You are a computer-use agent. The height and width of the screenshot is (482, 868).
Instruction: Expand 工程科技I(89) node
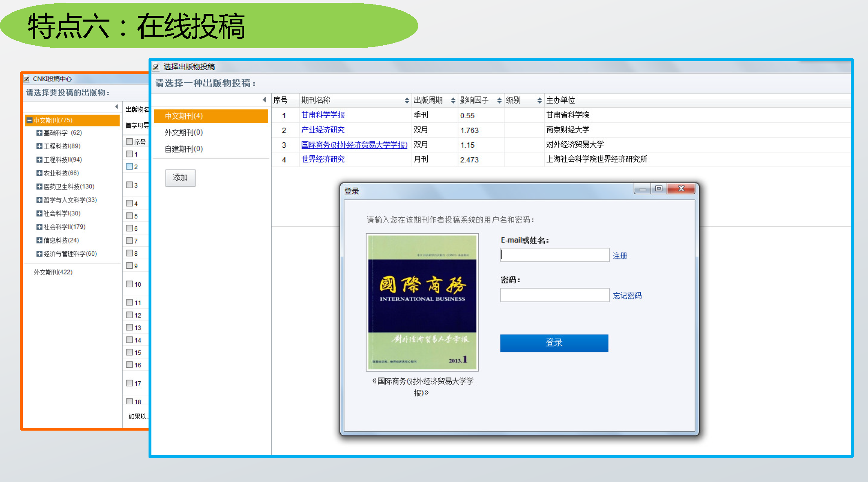39,146
